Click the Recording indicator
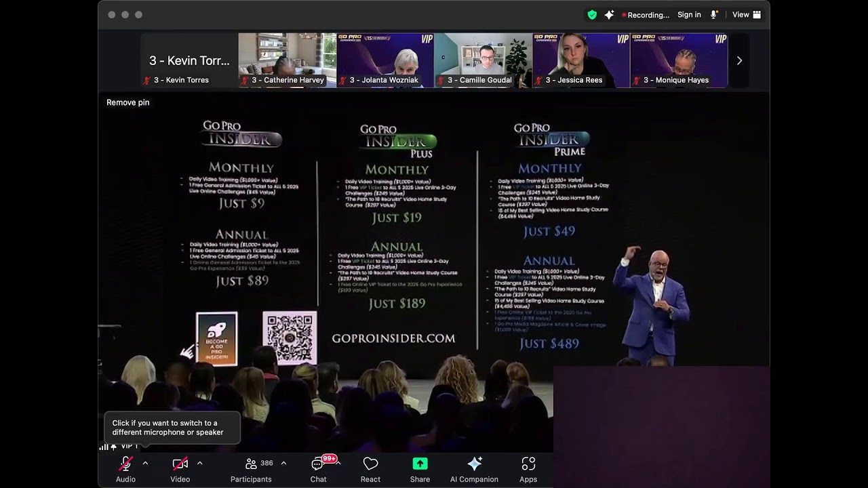The width and height of the screenshot is (868, 488). click(646, 15)
